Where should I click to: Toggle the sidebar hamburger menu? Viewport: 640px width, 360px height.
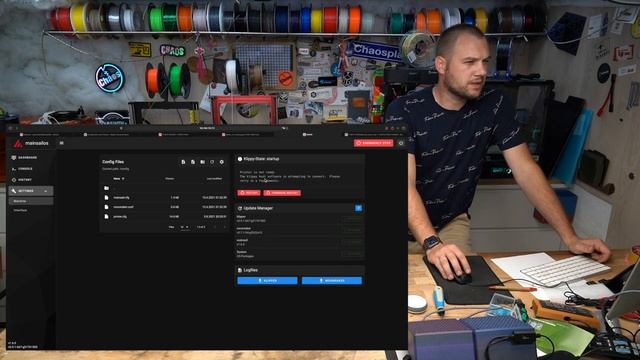[x=62, y=143]
